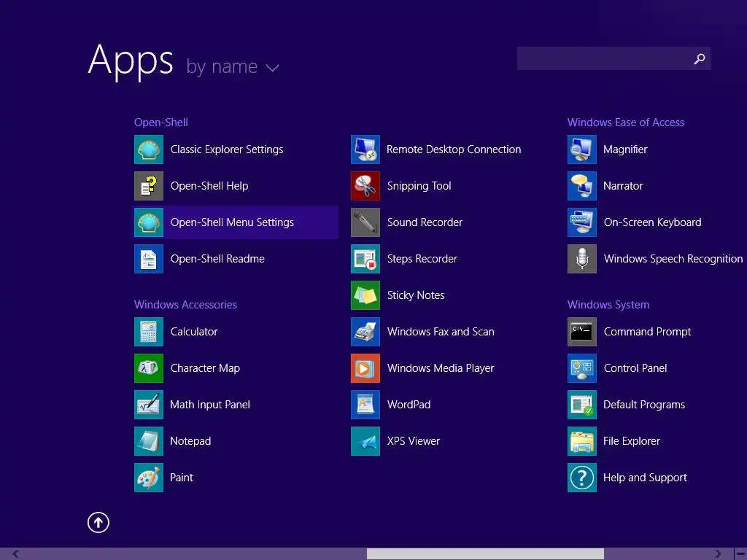Click the "XPS Viewer" label
747x560 pixels.
click(x=413, y=441)
